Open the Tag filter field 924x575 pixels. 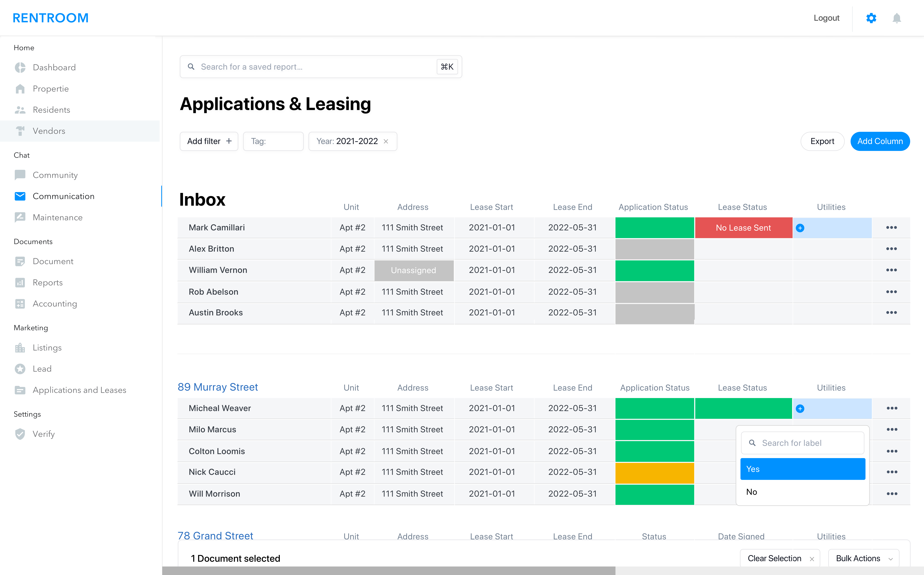273,141
